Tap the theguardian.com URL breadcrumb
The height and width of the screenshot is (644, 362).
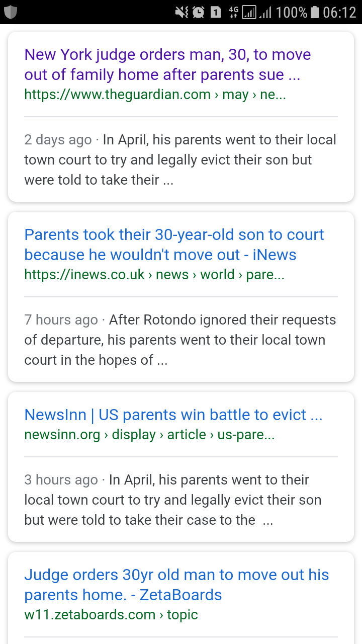[155, 95]
